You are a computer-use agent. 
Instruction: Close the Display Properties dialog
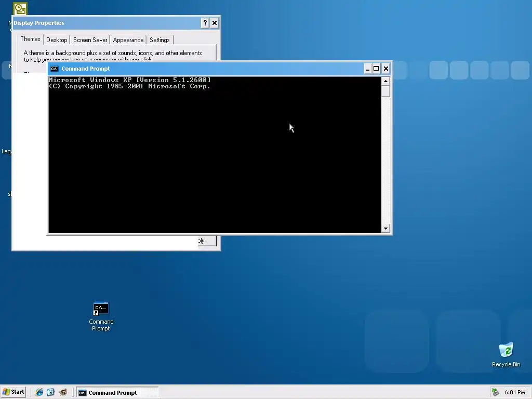(x=215, y=23)
